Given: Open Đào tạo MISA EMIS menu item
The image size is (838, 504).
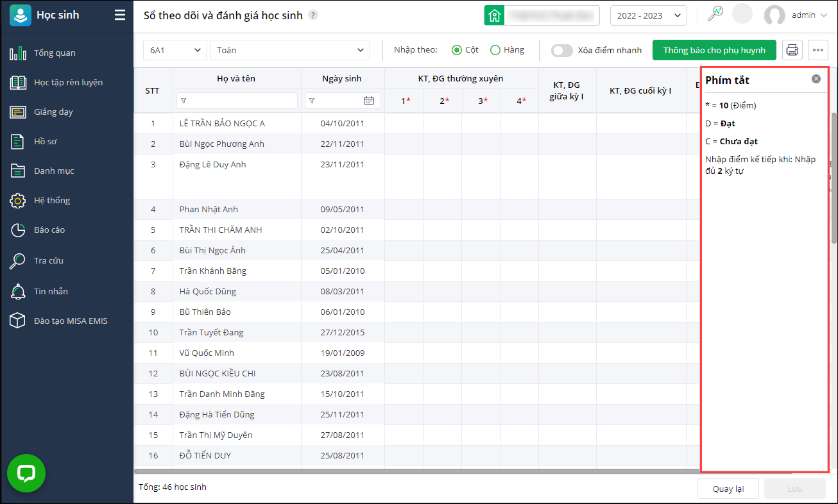Looking at the screenshot, I should click(x=71, y=321).
